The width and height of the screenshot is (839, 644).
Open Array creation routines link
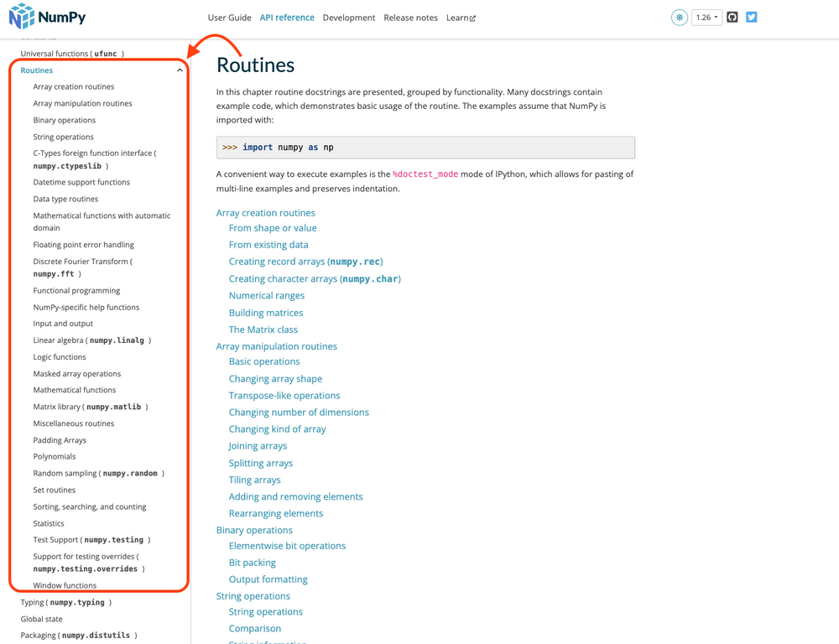point(265,212)
